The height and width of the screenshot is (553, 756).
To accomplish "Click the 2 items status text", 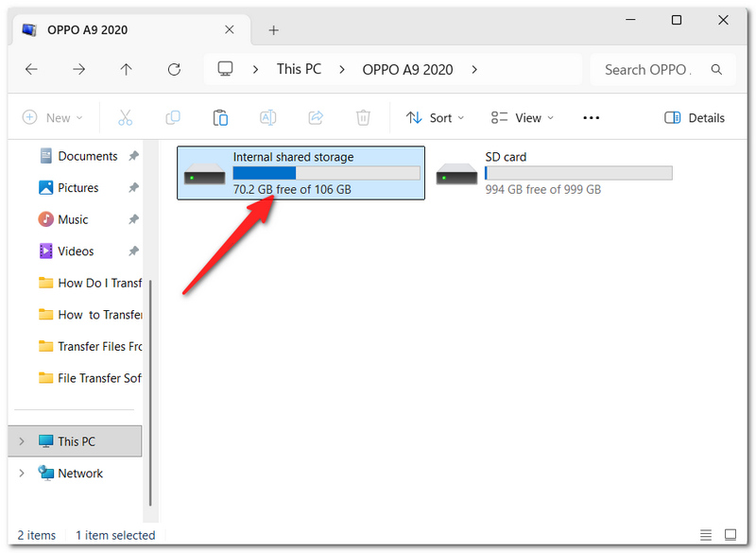I will point(37,535).
